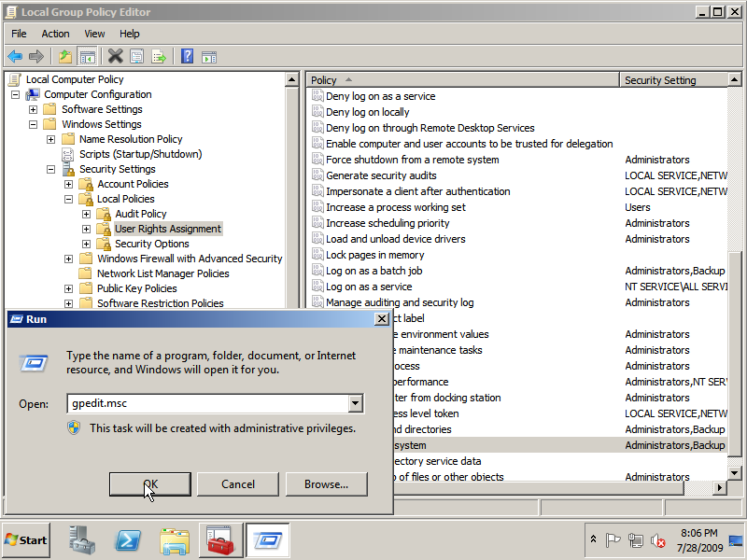
Task: Click the taskbar clock showing 8:06 PM
Action: click(x=699, y=540)
